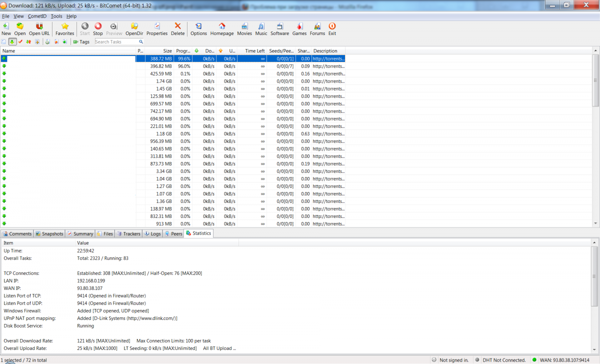Image resolution: width=600 pixels, height=364 pixels.
Task: Click the Value column header in Statistics
Action: click(157, 243)
